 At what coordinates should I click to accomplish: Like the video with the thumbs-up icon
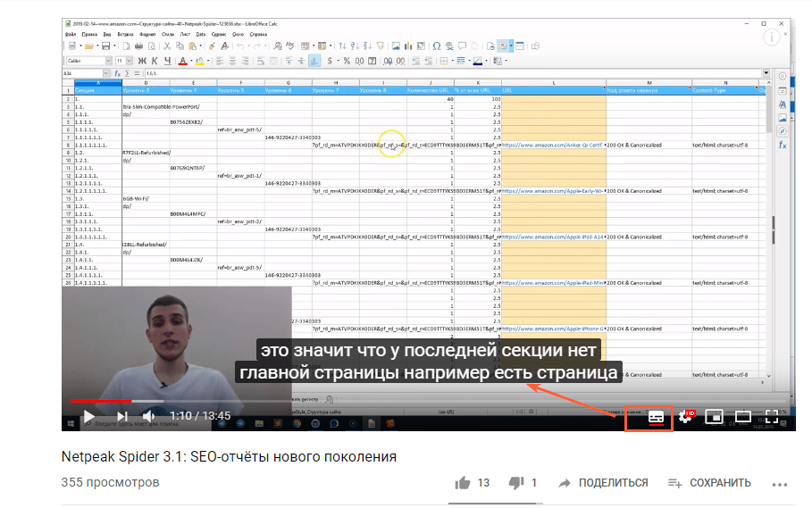point(463,483)
